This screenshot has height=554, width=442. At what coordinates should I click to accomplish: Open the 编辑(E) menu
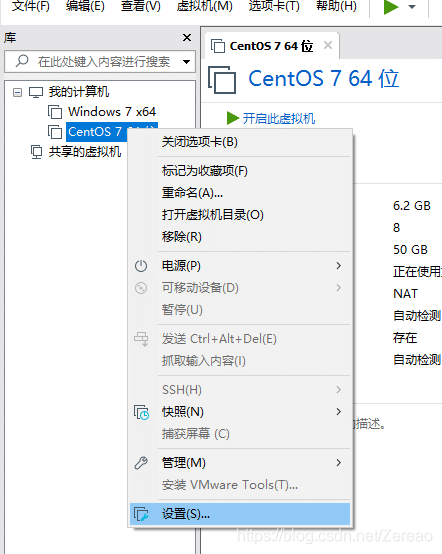click(85, 6)
